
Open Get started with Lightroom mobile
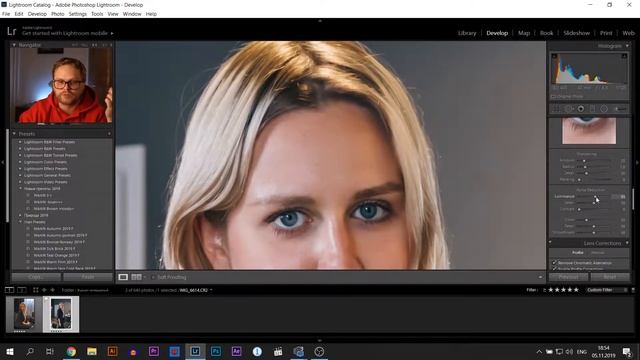point(68,33)
